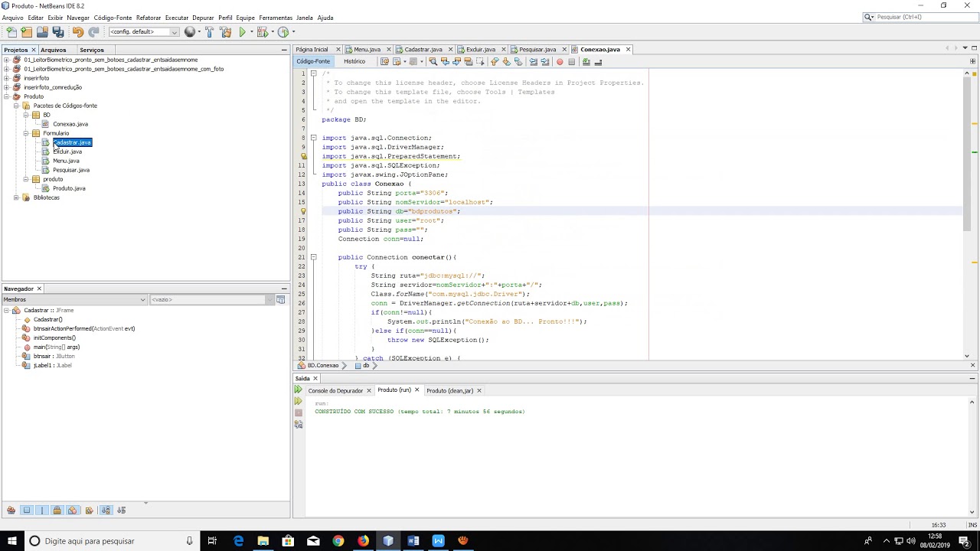Screen dimensions: 980x551
Task: Select Conexao.java in the project tree
Action: pos(70,124)
